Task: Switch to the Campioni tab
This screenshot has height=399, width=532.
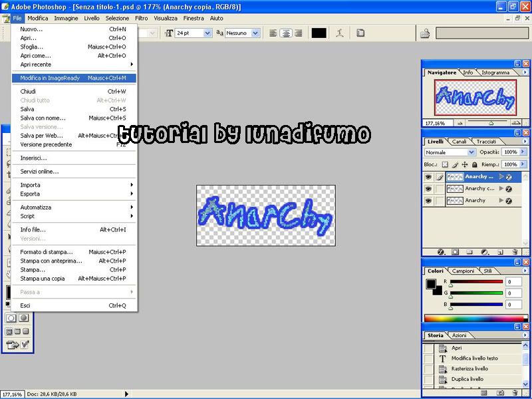Action: coord(463,271)
